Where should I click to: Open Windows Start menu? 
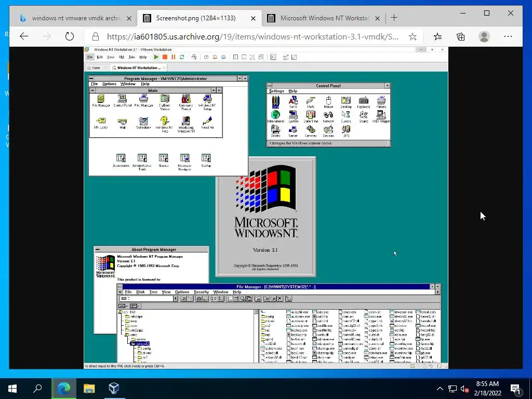tap(12, 389)
